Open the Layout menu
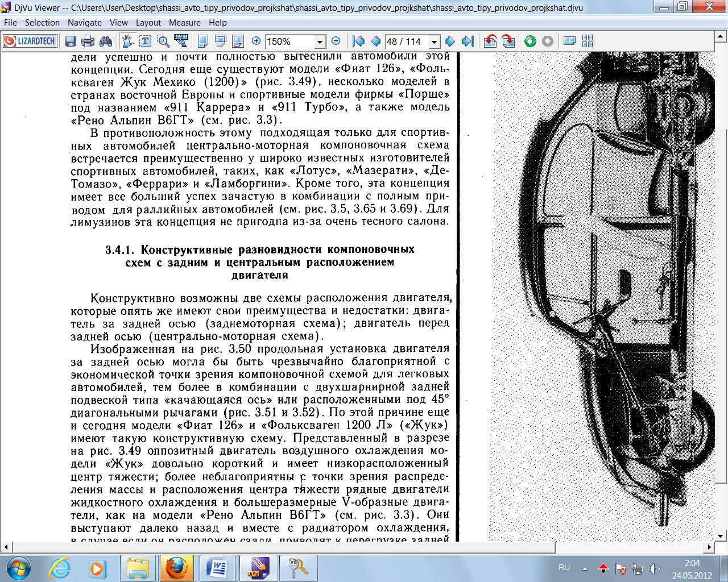This screenshot has width=728, height=582. 148,23
